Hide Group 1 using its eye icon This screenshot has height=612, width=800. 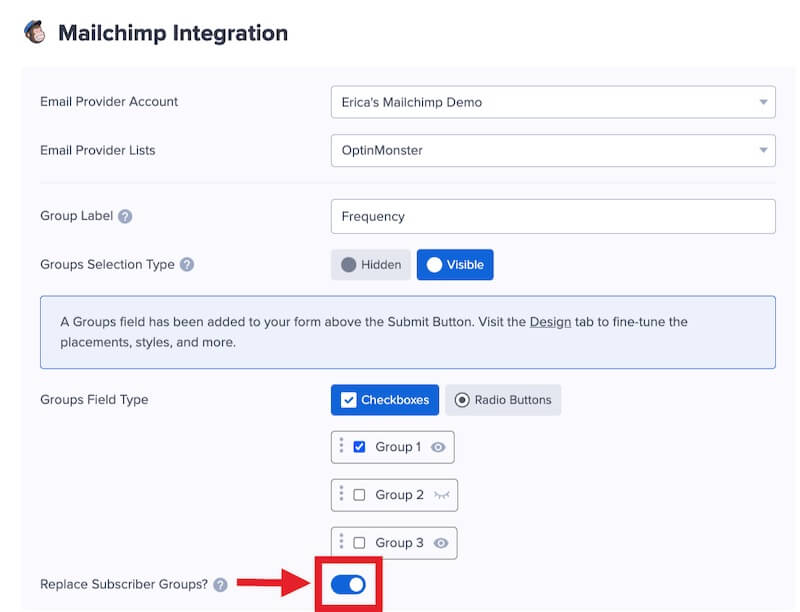(x=436, y=447)
